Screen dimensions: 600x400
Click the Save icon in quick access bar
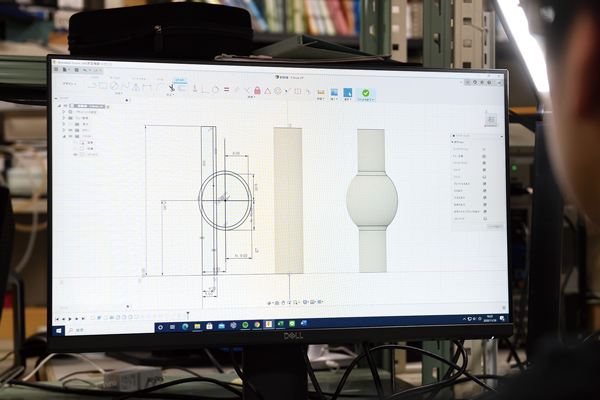(77, 70)
